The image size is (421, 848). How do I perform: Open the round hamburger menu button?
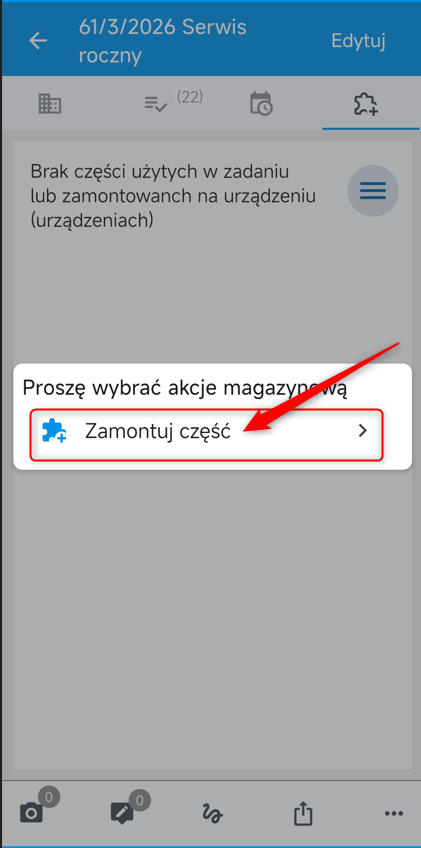coord(373,190)
